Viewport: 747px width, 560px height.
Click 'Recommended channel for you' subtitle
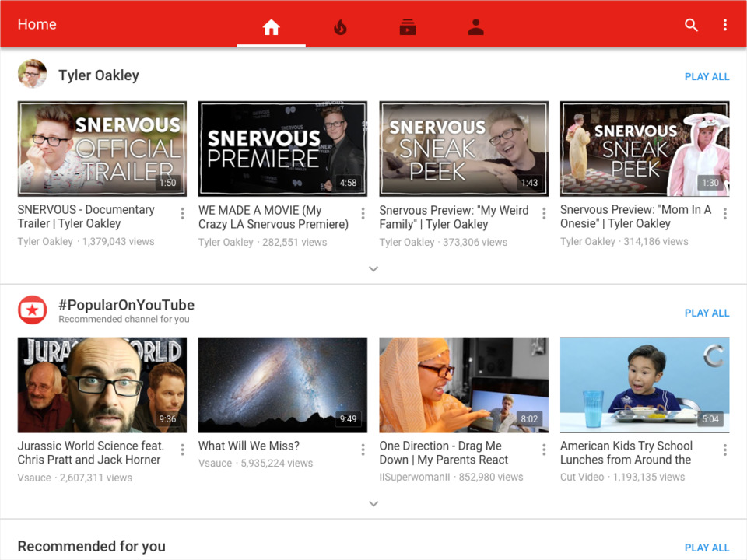pos(124,319)
